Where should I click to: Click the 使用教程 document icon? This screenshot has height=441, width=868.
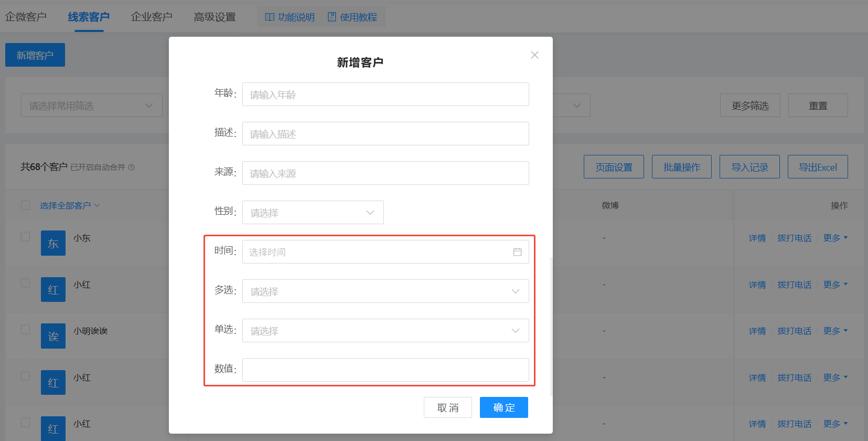[332, 17]
